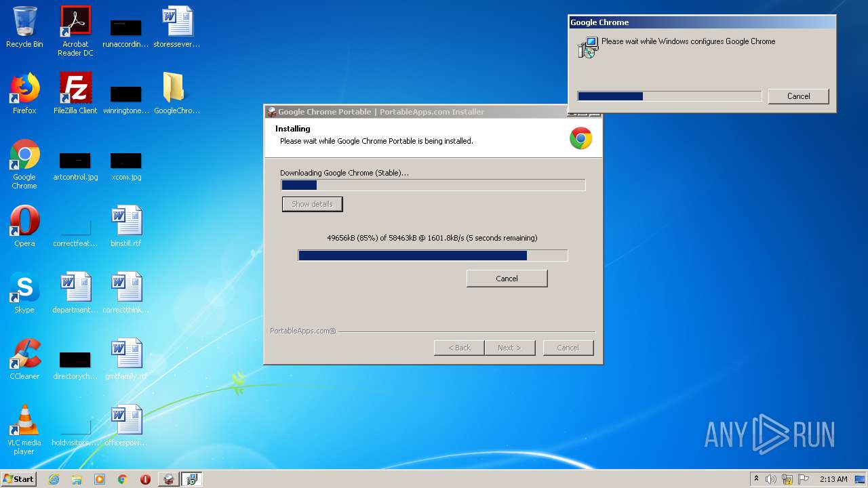Click the 2:13 AM clock

pos(833,479)
